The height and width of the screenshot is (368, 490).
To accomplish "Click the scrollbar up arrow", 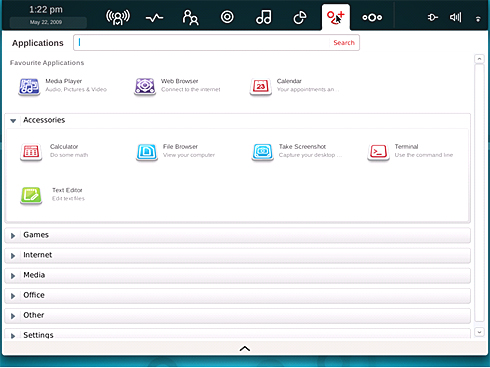I will pyautogui.click(x=479, y=59).
